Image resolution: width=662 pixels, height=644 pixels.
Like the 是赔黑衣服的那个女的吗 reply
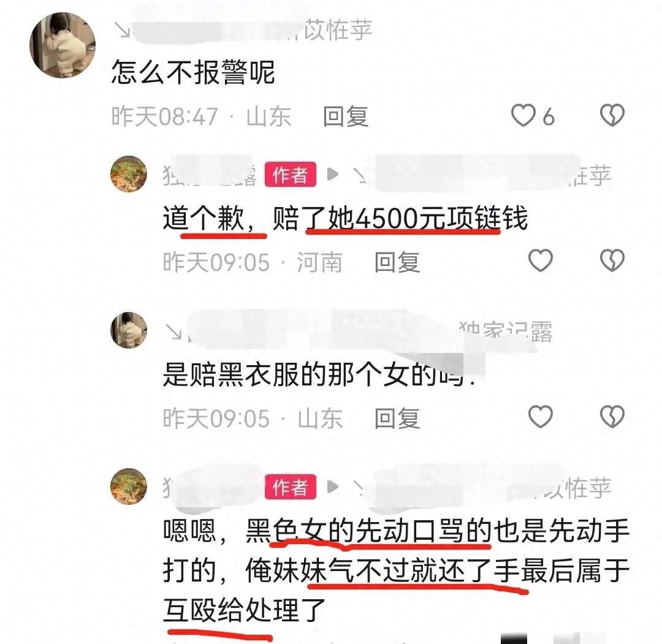coord(541,417)
